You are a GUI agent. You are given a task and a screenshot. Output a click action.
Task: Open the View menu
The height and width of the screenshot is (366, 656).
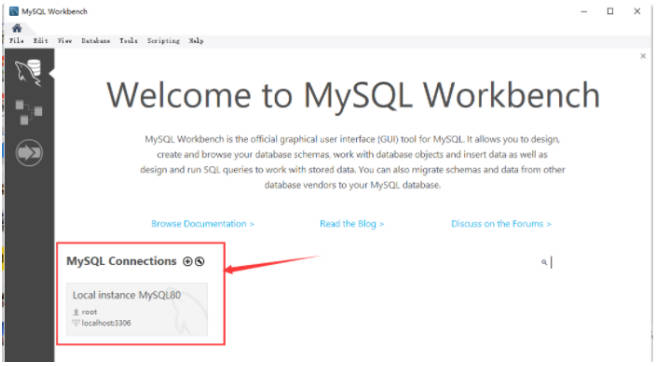(64, 41)
